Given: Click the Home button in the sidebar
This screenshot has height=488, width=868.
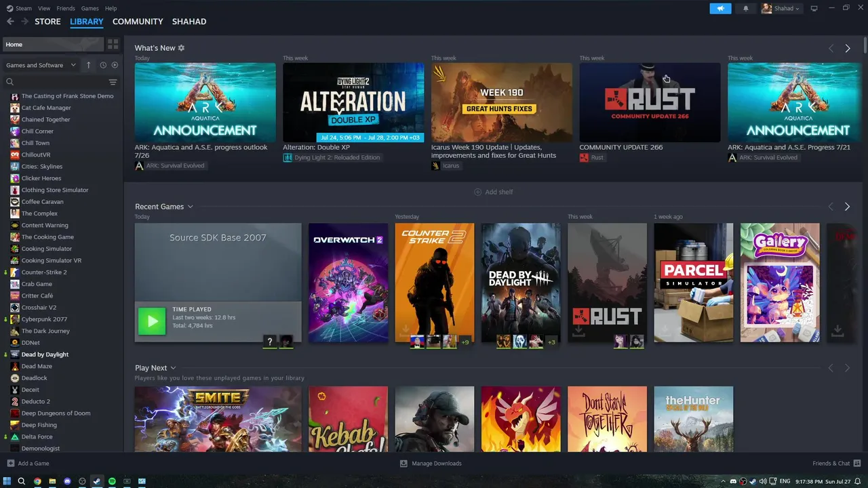Looking at the screenshot, I should pyautogui.click(x=53, y=44).
